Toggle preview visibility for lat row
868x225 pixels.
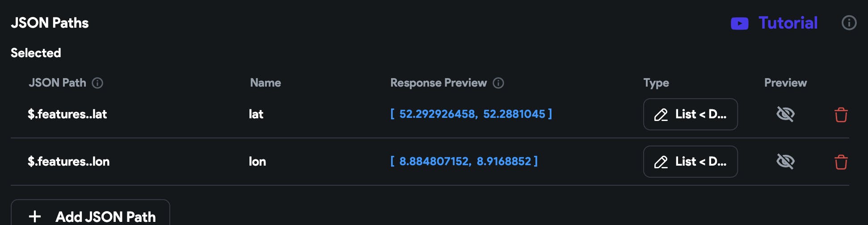[785, 114]
